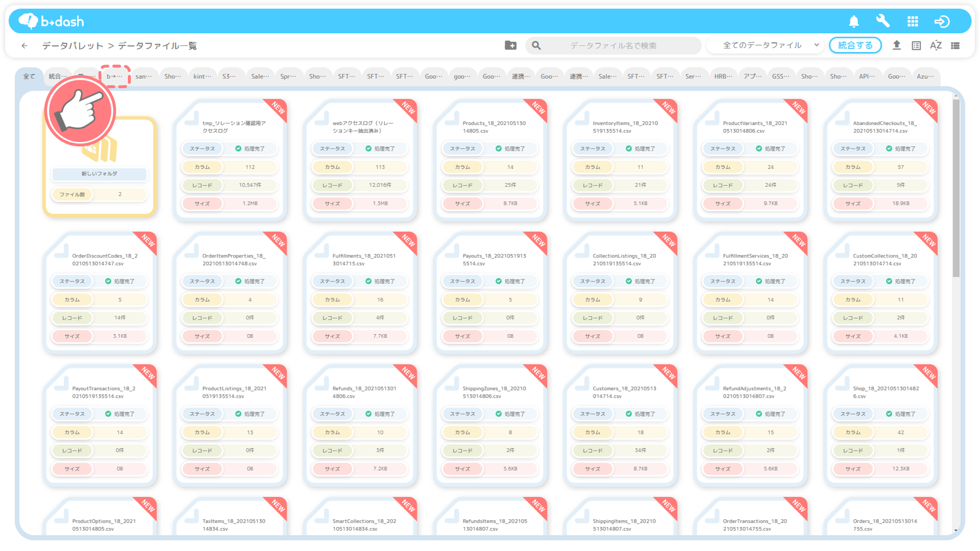The image size is (980, 551).
Task: Select the Ser… tab
Action: tap(693, 76)
